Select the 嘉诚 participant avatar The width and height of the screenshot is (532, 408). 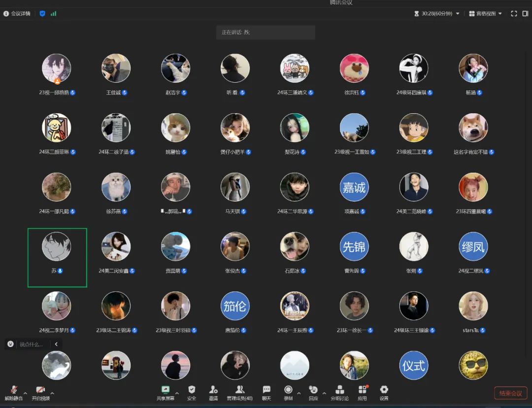pyautogui.click(x=354, y=187)
